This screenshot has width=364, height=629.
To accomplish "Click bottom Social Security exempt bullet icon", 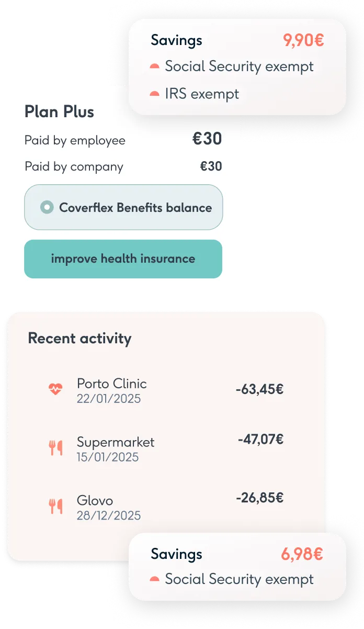I will pos(154,579).
